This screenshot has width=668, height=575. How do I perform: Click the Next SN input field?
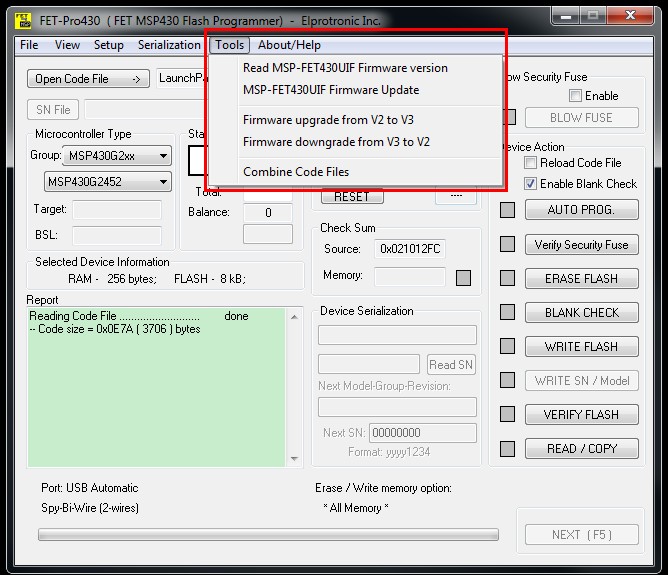[x=423, y=433]
